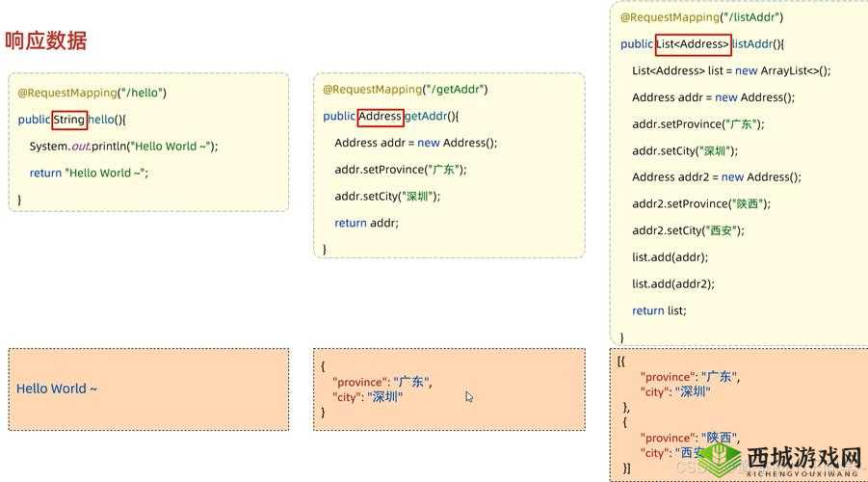Viewport: 868px width, 482px height.
Task: Click the list.add(addr2); line
Action: 672,284
